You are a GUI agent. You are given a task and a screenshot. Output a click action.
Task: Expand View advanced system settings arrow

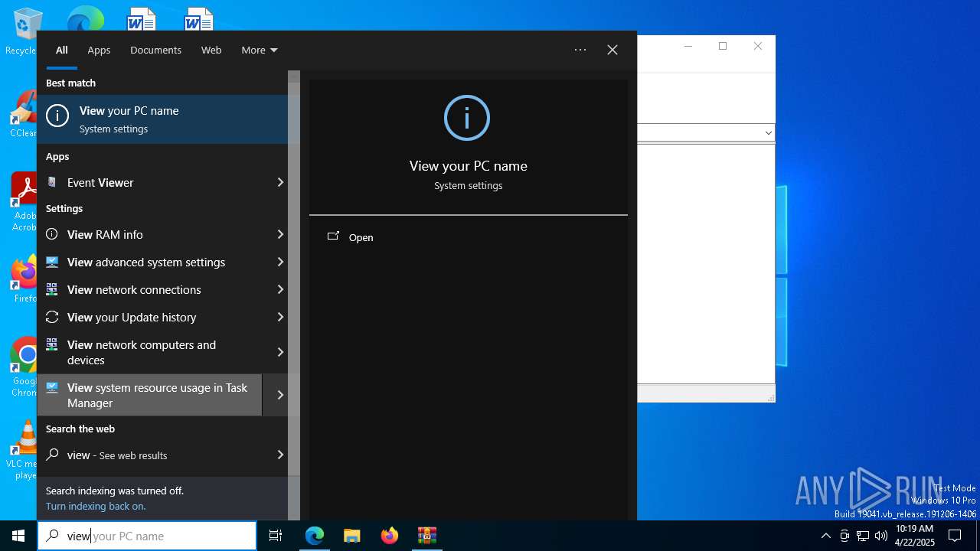pyautogui.click(x=280, y=262)
